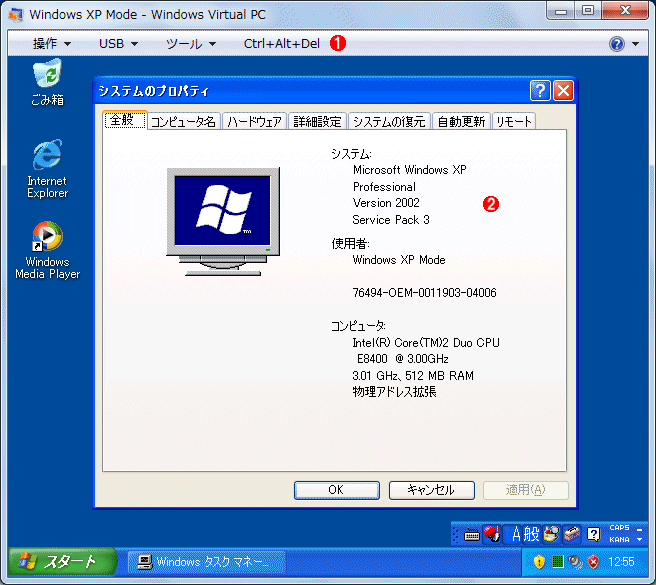This screenshot has width=656, height=585.
Task: Click the yellow security alert shield tray icon
Action: (x=539, y=562)
